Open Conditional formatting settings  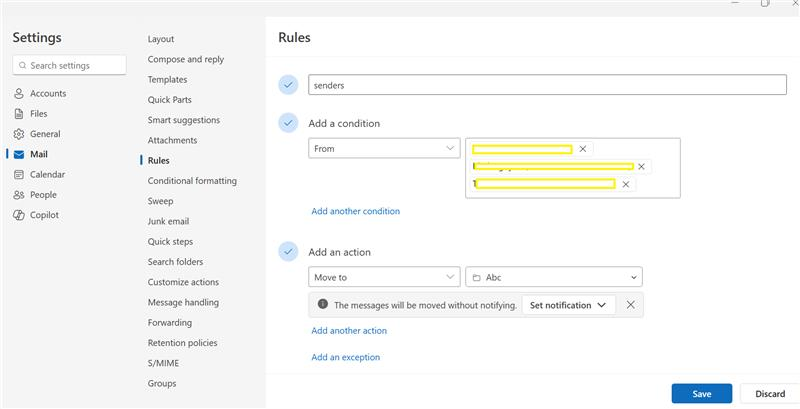tap(192, 181)
